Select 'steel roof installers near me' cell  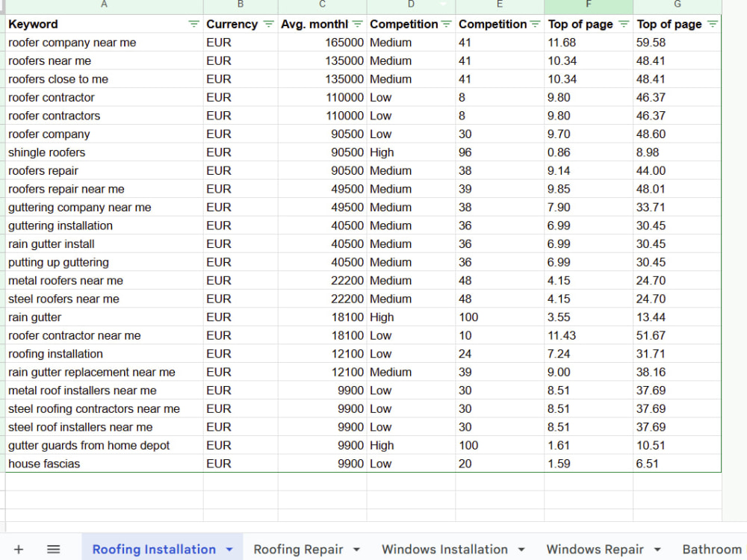tap(105, 427)
